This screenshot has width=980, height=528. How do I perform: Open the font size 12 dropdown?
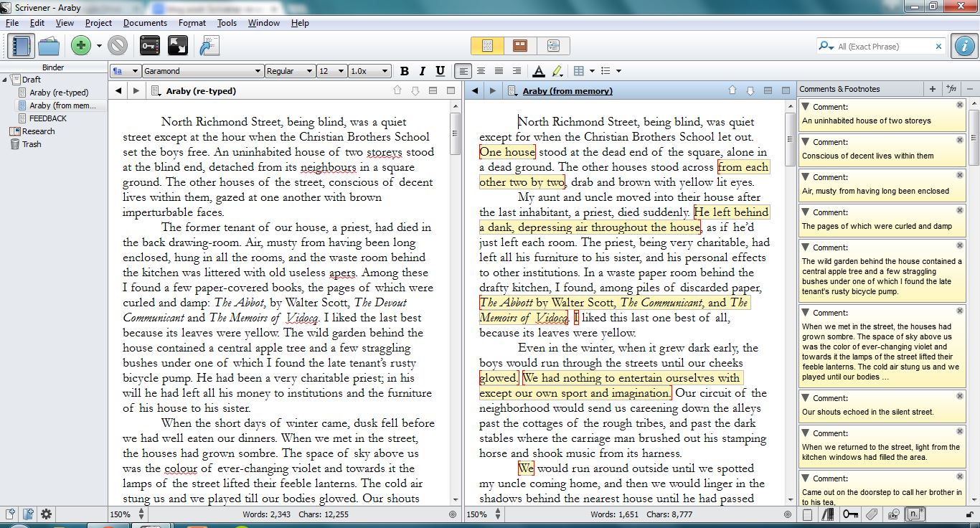click(x=331, y=71)
